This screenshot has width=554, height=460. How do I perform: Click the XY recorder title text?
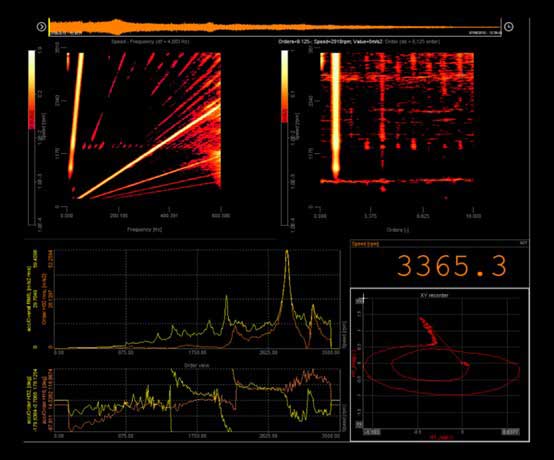click(434, 295)
